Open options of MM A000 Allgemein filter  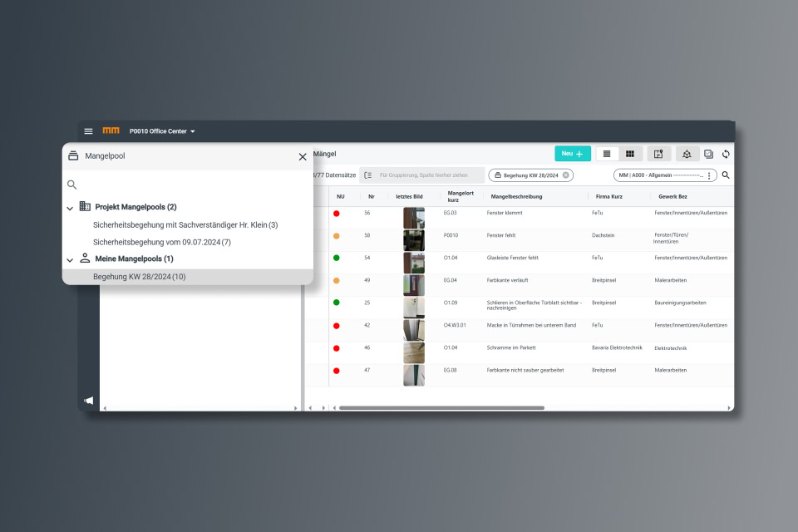click(x=709, y=175)
